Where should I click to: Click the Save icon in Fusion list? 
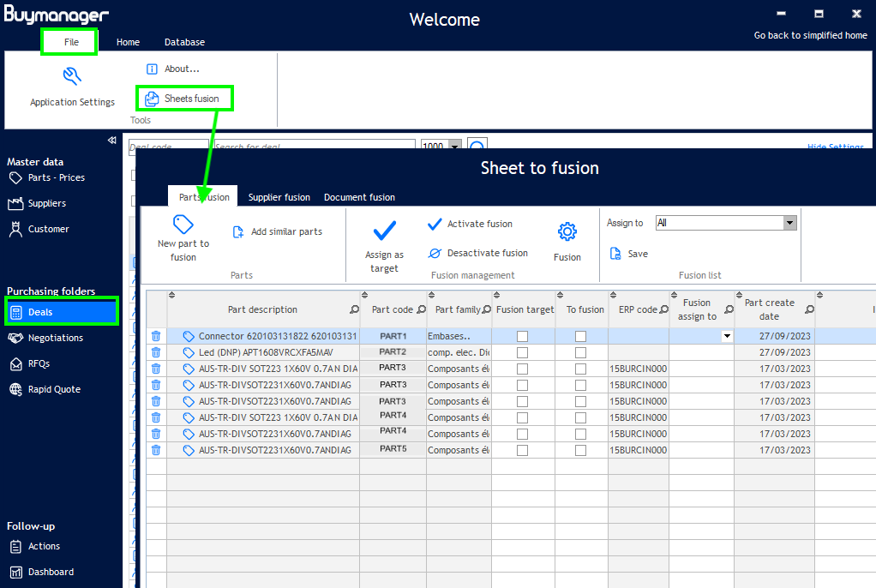[615, 254]
